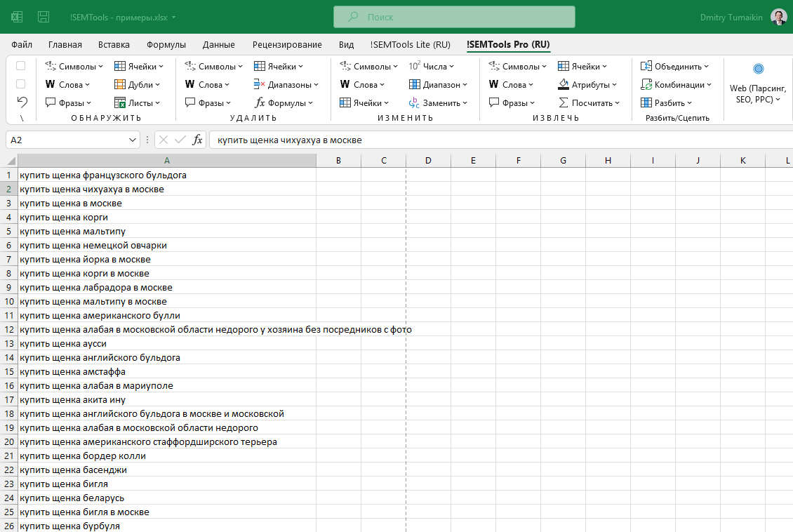Screen dimensions: 793x532
Task: Click the formula bar confirm checkmark
Action: [x=180, y=140]
